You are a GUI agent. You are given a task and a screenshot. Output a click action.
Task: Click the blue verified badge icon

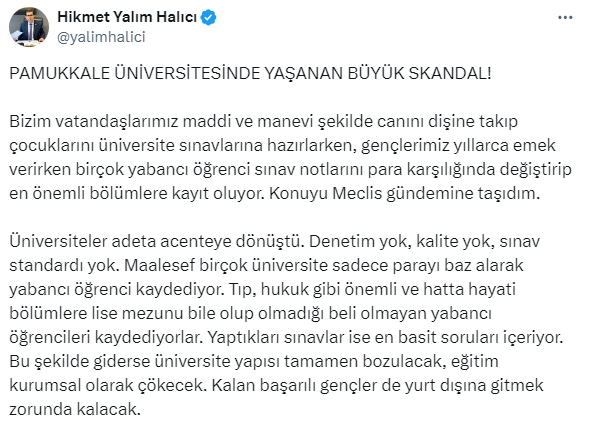(208, 18)
